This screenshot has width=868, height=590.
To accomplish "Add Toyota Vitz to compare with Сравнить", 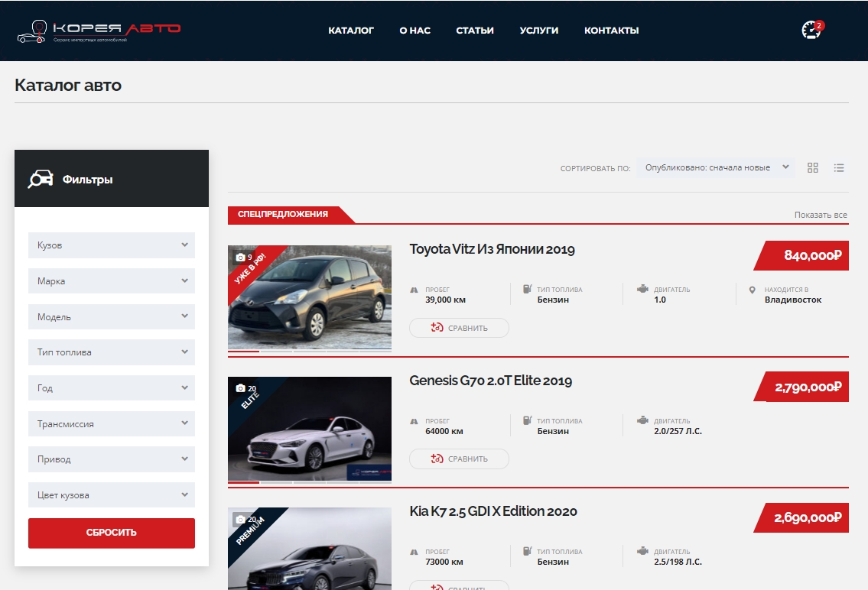I will [x=459, y=327].
